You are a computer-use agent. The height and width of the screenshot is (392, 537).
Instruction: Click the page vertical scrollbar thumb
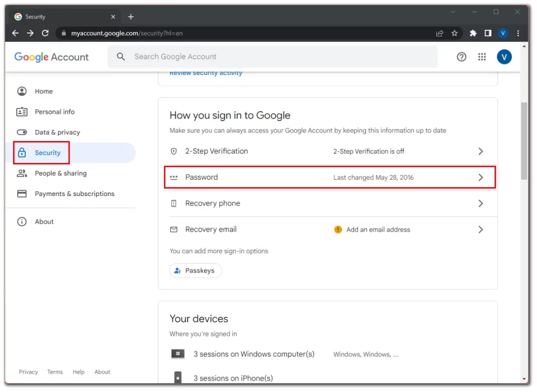coord(524,140)
